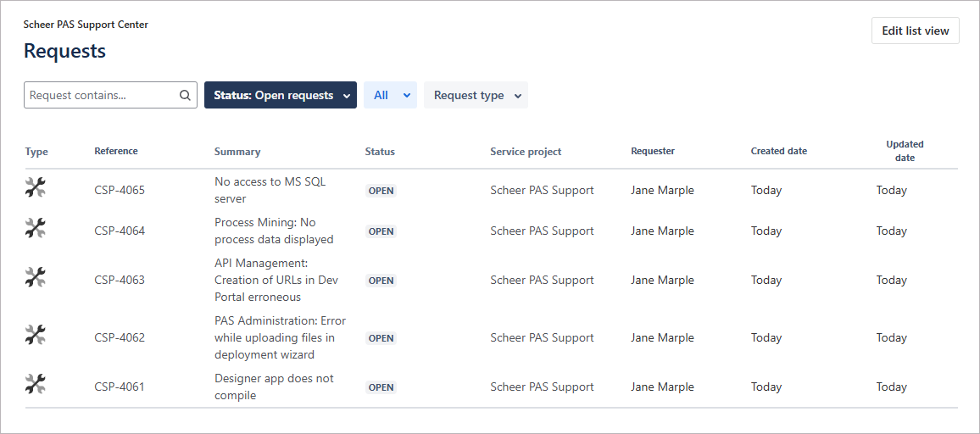Open request reference CSP-4065
The image size is (980, 434).
120,191
